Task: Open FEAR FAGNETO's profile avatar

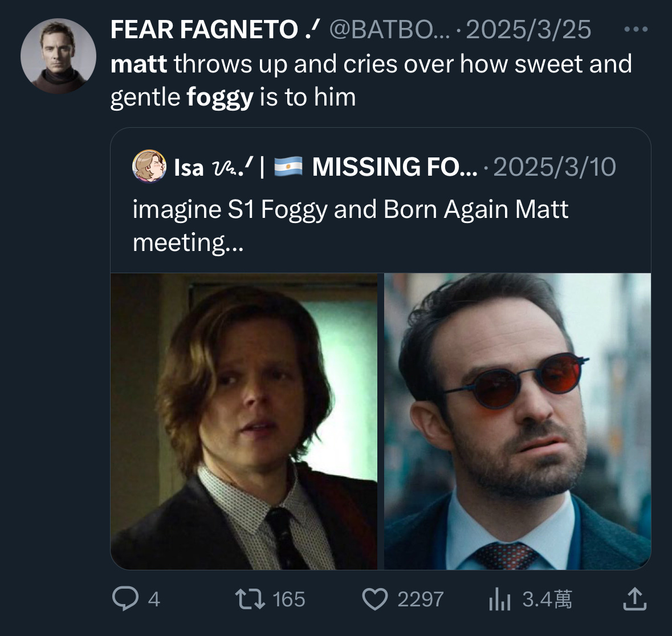Action: 58,56
